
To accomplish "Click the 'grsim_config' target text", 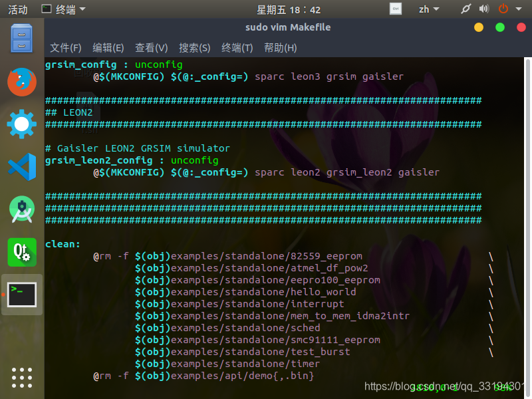I will point(80,65).
